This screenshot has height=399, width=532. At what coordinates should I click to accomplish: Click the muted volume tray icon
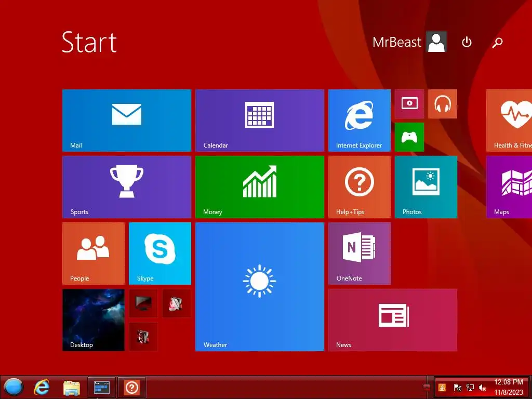pos(482,388)
